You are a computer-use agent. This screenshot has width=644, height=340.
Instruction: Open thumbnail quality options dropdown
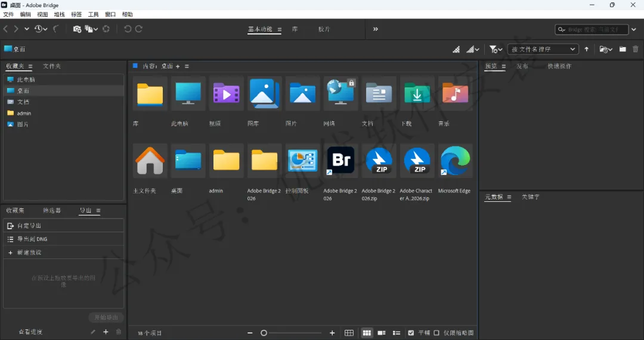473,49
